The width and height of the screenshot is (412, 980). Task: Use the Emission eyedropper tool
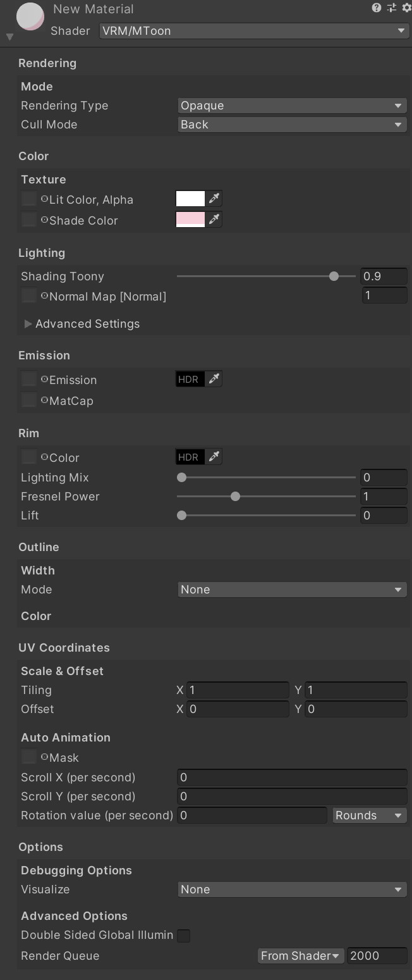coord(214,378)
